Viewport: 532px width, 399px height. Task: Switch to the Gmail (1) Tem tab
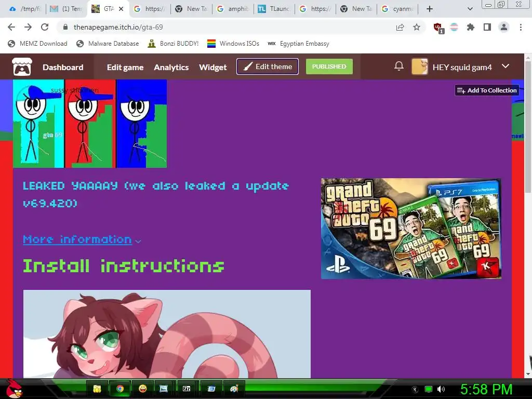coord(66,9)
